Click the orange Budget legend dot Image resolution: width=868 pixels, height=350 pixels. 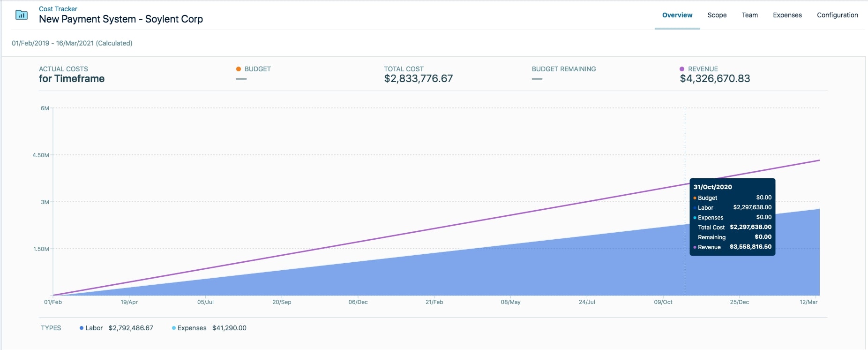pyautogui.click(x=239, y=69)
